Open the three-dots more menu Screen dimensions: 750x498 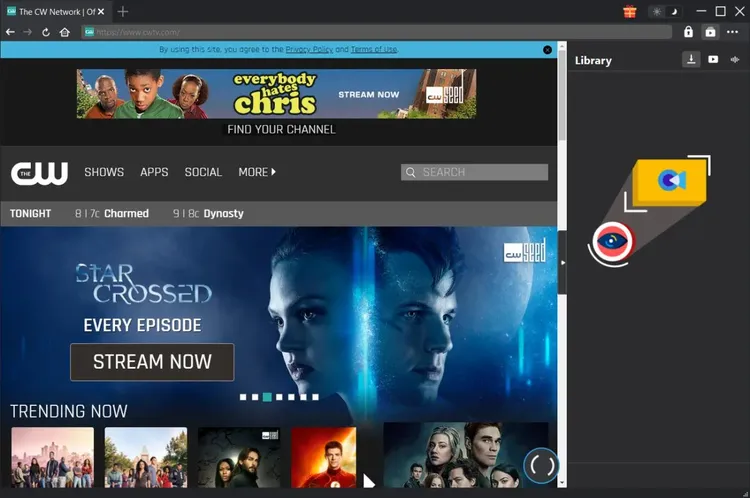point(732,32)
